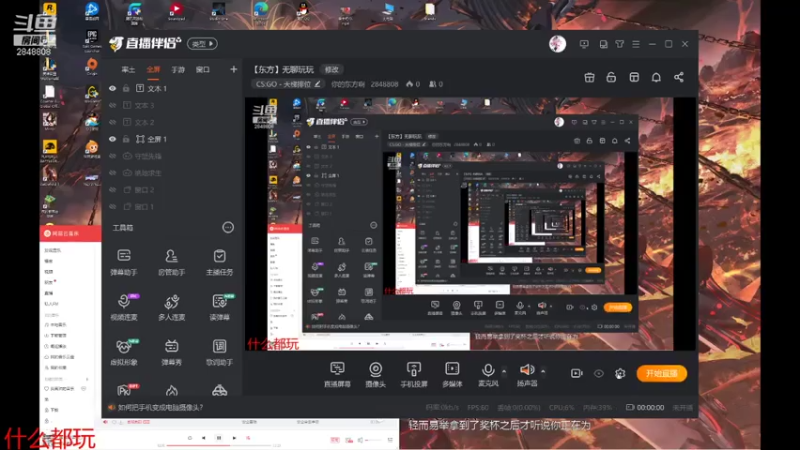Viewport: 800px width, 450px height.
Task: Open the 虚拟形象 tool
Action: pyautogui.click(x=123, y=352)
